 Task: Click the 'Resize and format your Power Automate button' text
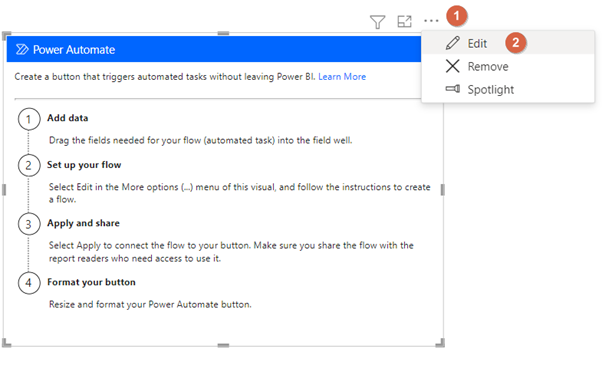pos(150,305)
